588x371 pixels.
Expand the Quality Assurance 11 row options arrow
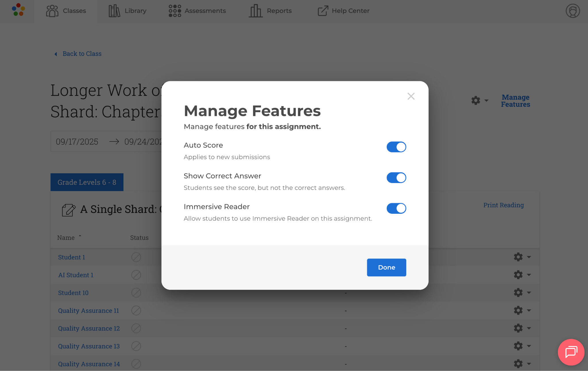[x=529, y=310]
